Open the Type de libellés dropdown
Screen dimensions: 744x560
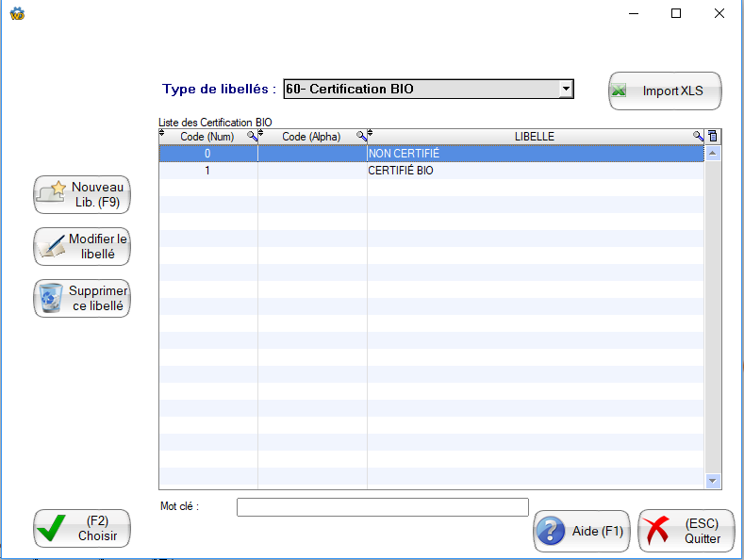coord(565,90)
